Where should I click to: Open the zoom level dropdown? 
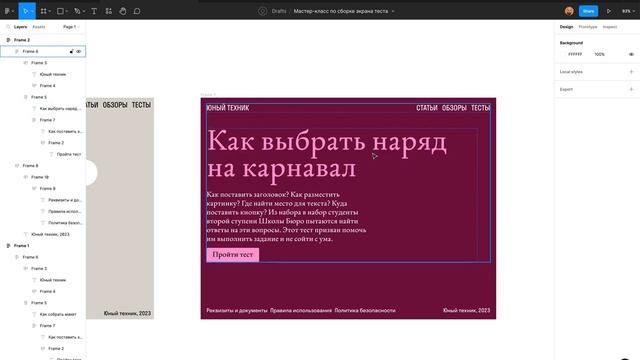click(x=628, y=11)
